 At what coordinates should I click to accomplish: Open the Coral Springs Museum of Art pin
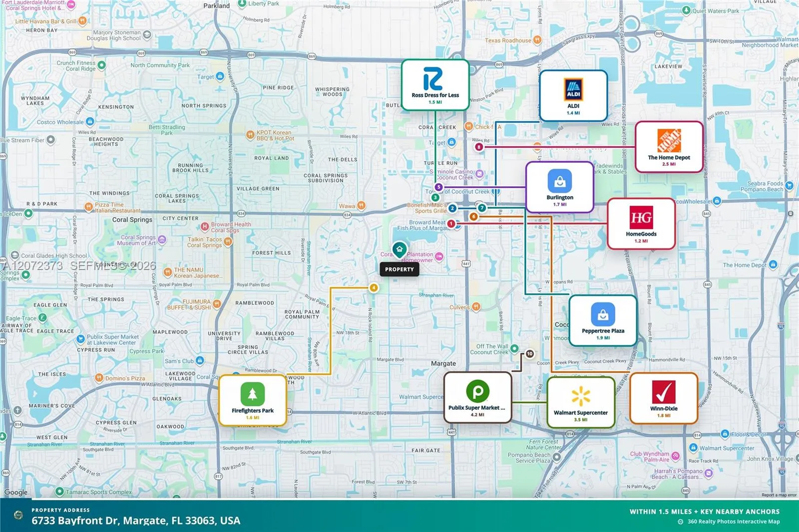[162, 240]
